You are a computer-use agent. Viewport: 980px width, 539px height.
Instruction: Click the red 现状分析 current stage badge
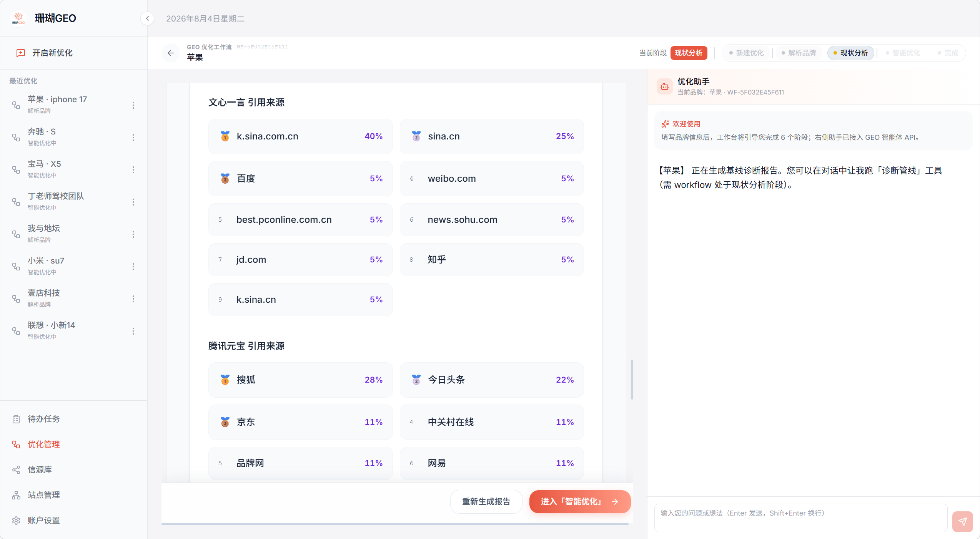coord(689,53)
